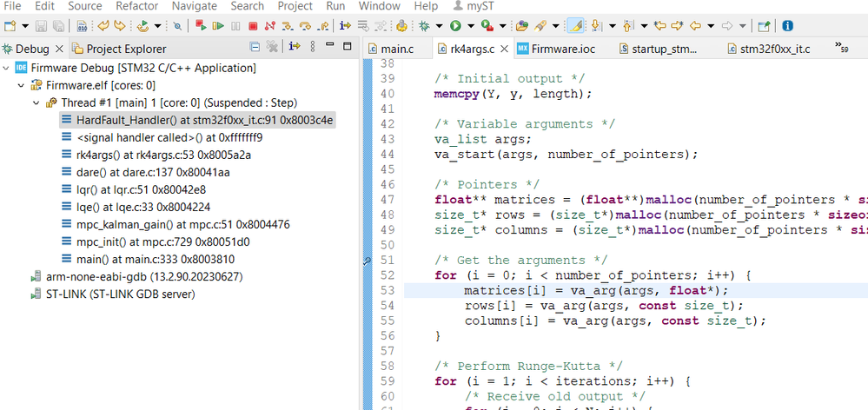Open the Navigate menu
Screen dimensions: 868x410
[x=194, y=6]
